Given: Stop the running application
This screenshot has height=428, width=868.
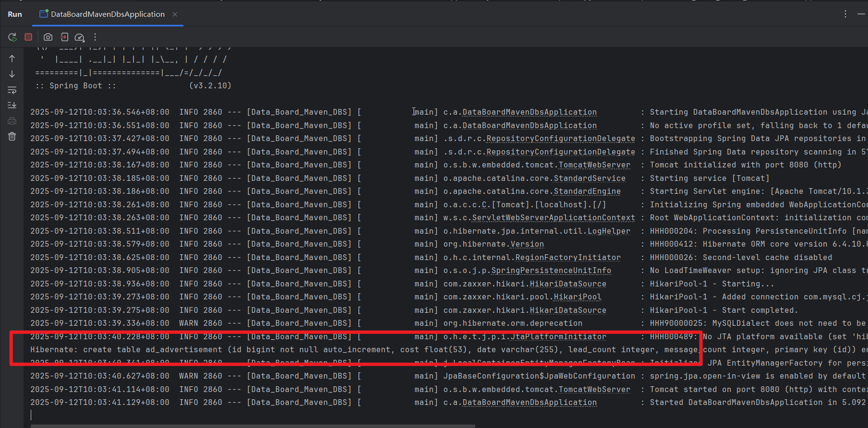Looking at the screenshot, I should [28, 37].
